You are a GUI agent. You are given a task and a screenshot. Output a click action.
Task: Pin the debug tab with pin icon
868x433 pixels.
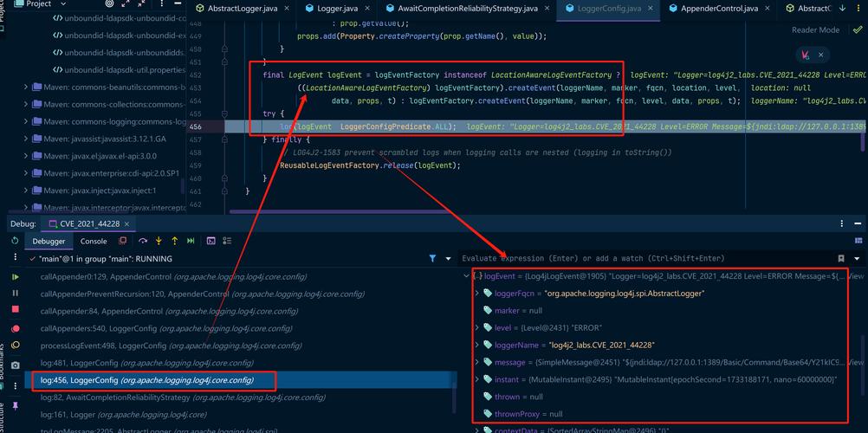15,406
